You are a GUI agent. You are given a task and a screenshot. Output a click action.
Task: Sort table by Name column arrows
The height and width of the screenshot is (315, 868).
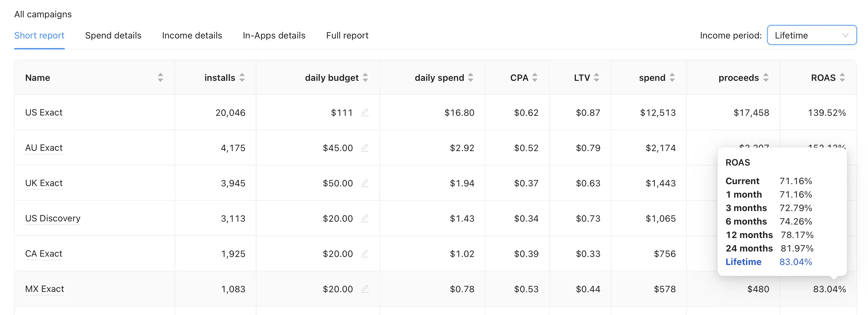tap(161, 78)
